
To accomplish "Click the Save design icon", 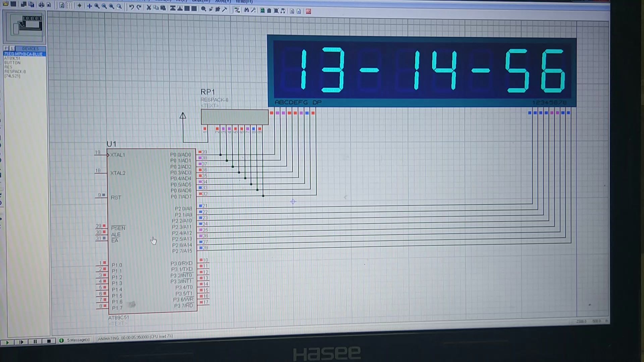I will click(x=13, y=4).
